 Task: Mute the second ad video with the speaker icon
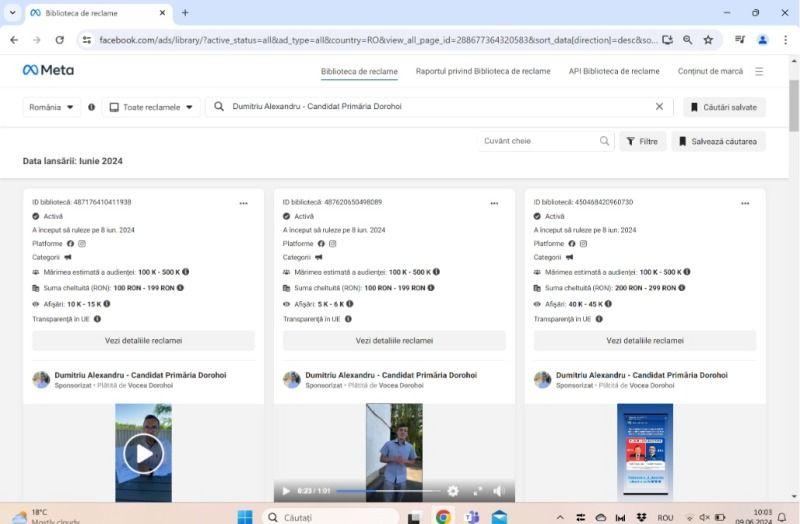(498, 491)
